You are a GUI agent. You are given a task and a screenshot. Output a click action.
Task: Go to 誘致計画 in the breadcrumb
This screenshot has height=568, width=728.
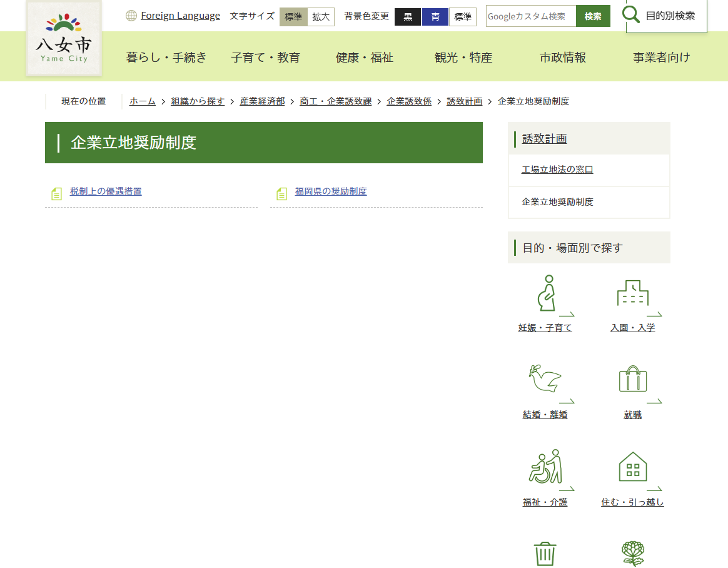[x=464, y=101]
